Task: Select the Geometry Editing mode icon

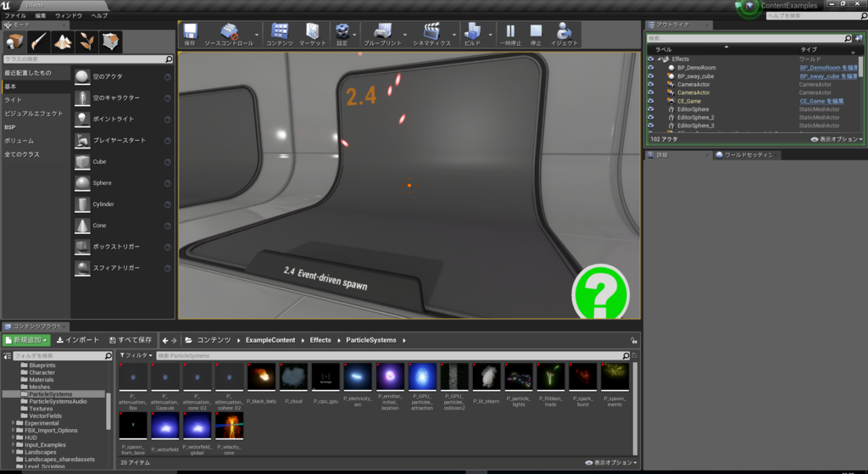Action: (x=110, y=42)
